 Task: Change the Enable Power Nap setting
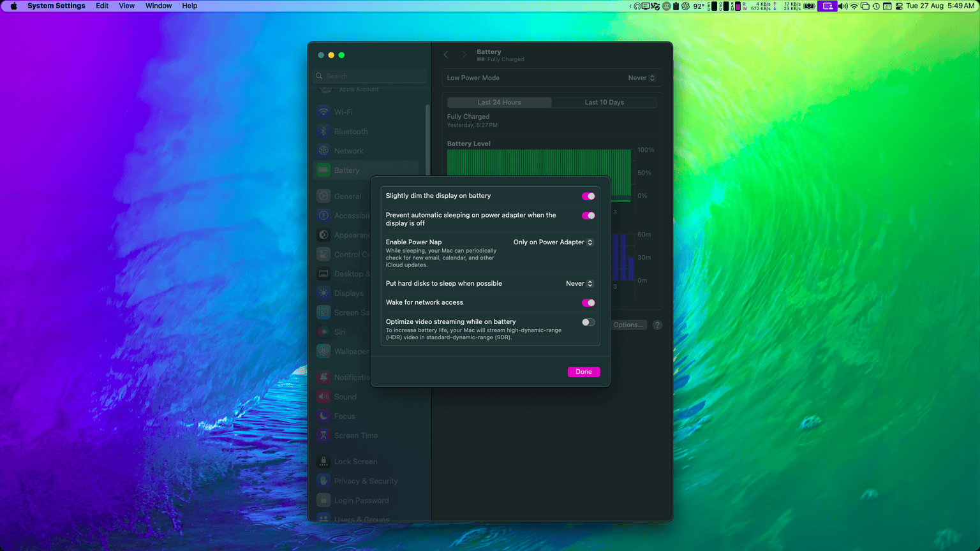(553, 242)
